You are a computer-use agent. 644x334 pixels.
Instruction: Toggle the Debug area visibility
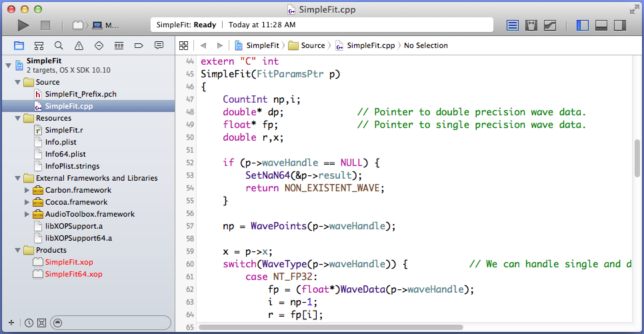[x=601, y=25]
